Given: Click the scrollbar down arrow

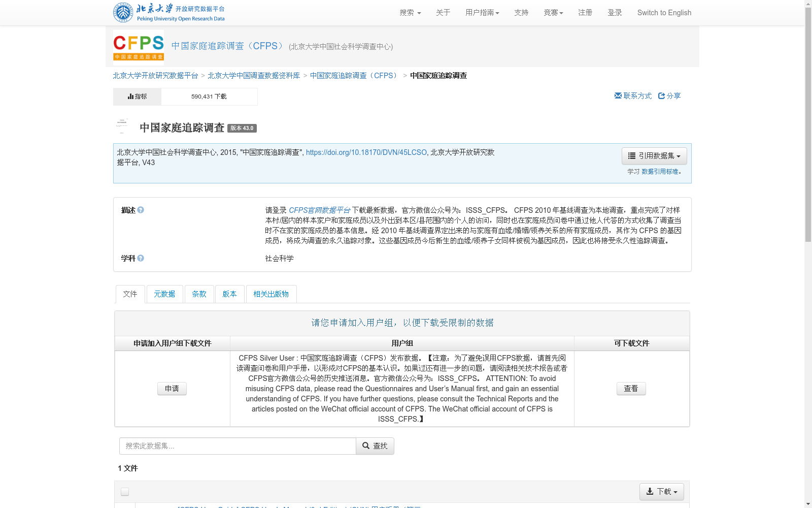Looking at the screenshot, I should [x=808, y=504].
